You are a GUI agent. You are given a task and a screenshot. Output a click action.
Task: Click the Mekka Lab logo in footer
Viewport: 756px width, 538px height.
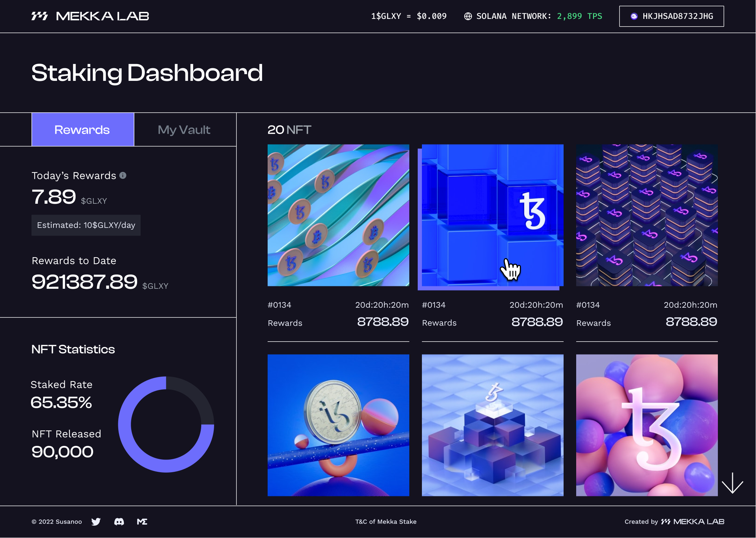click(692, 522)
